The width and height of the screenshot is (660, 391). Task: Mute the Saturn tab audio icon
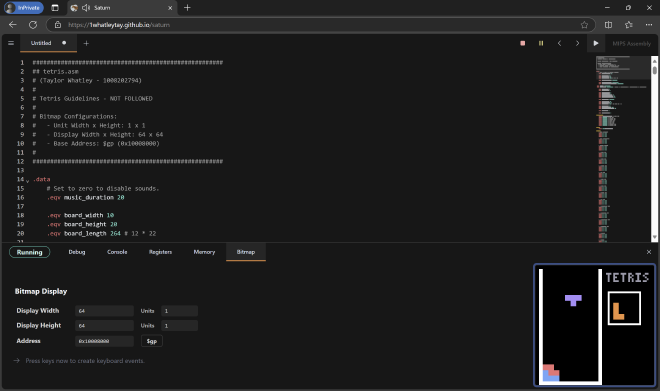(86, 8)
